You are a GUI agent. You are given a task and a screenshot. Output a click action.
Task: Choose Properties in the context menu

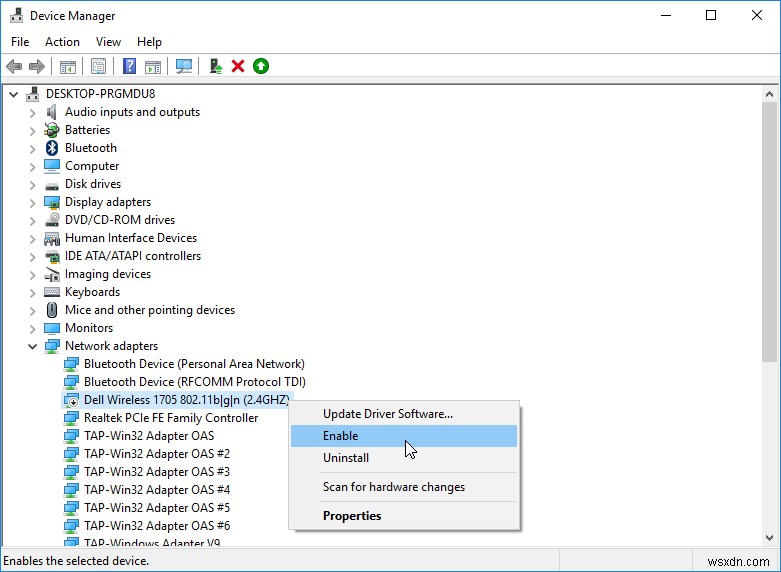[404, 516]
